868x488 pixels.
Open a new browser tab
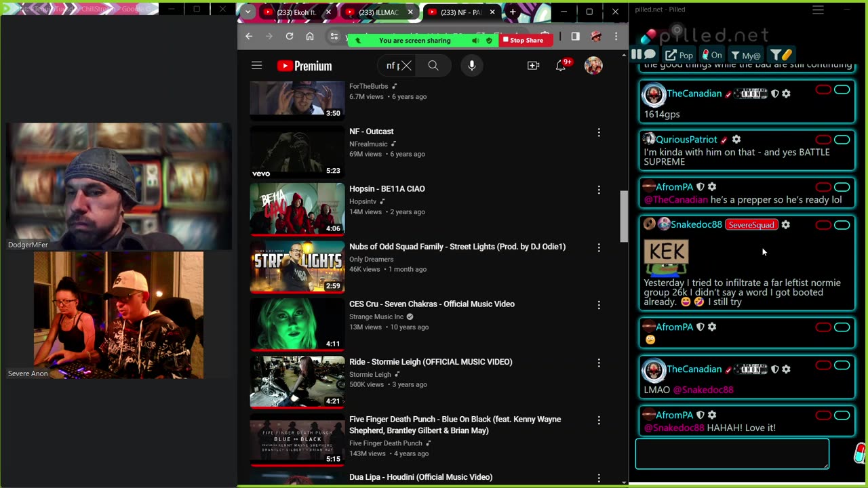513,12
